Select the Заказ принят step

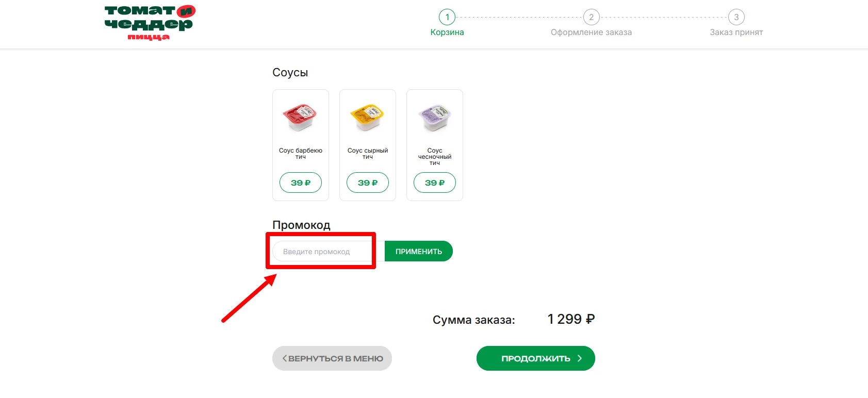(736, 32)
